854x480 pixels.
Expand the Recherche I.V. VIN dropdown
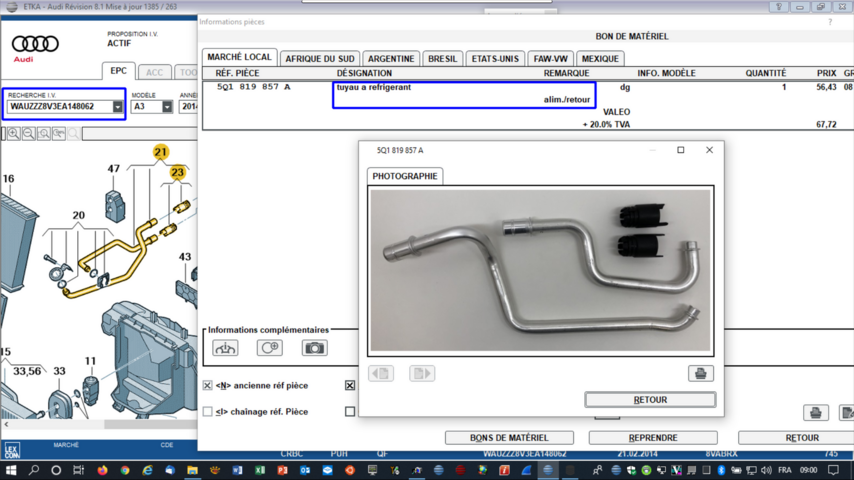coord(118,107)
